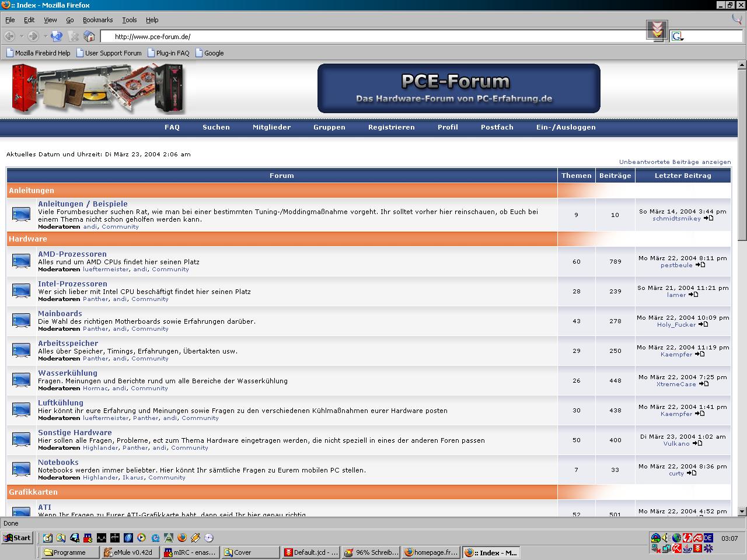Viewport: 747px width, 560px height.
Task: Click the browser Back arrow button
Action: (9, 36)
